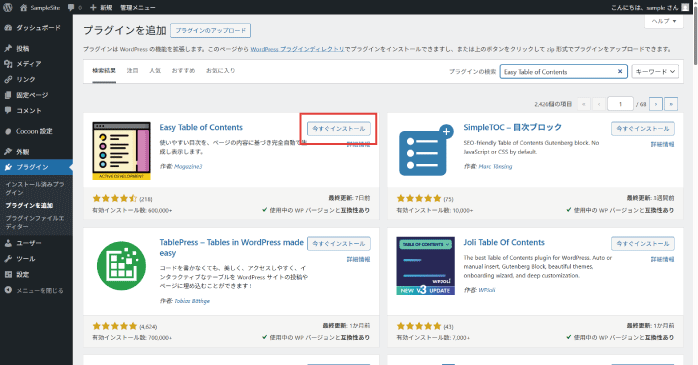Screen dimensions: 698x365
Task: Open Joli Table Of Contents thumbnail
Action: point(425,266)
